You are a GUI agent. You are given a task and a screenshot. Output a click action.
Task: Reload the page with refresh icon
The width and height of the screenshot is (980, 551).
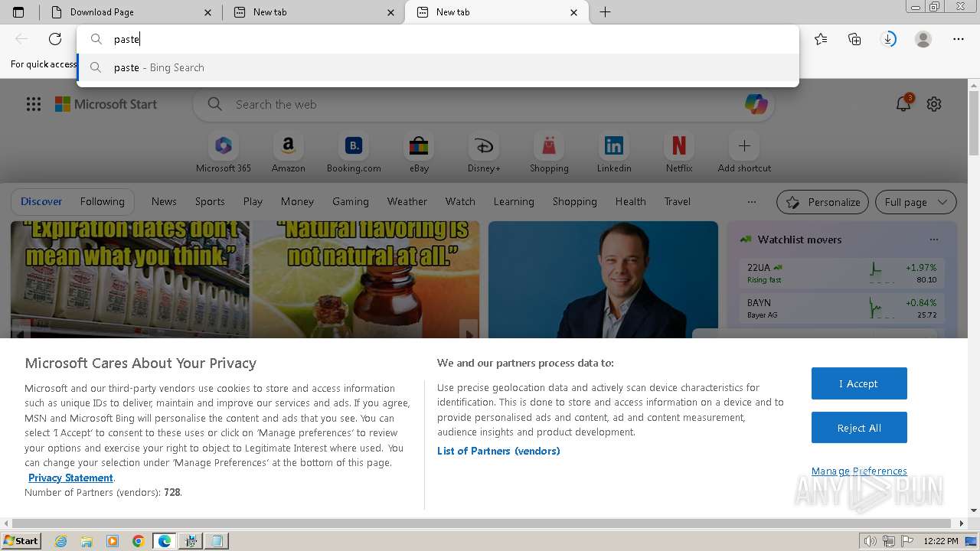[55, 39]
